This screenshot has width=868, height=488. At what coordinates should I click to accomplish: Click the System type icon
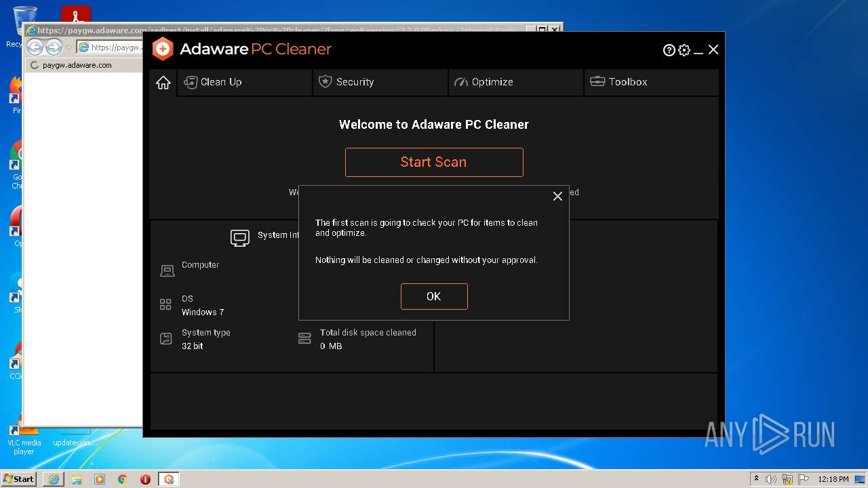pos(165,339)
